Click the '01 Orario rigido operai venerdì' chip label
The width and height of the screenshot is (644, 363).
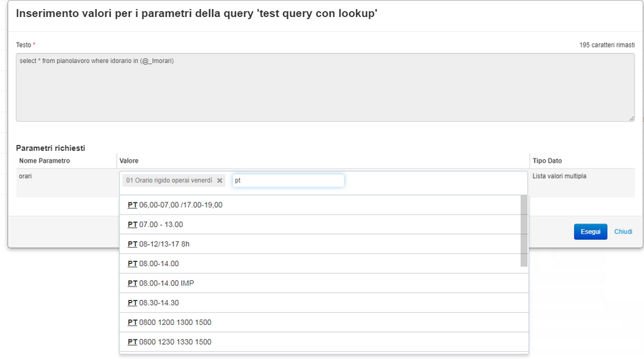tap(168, 181)
